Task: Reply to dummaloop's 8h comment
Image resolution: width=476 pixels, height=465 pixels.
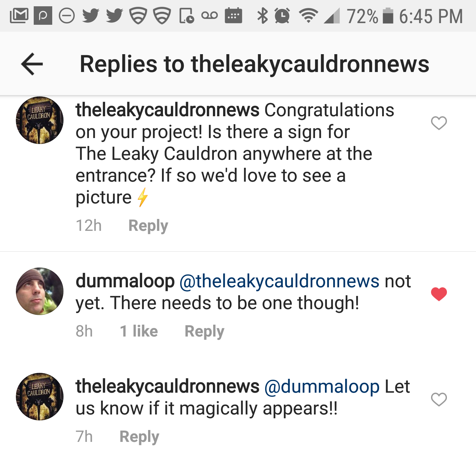Action: point(205,332)
